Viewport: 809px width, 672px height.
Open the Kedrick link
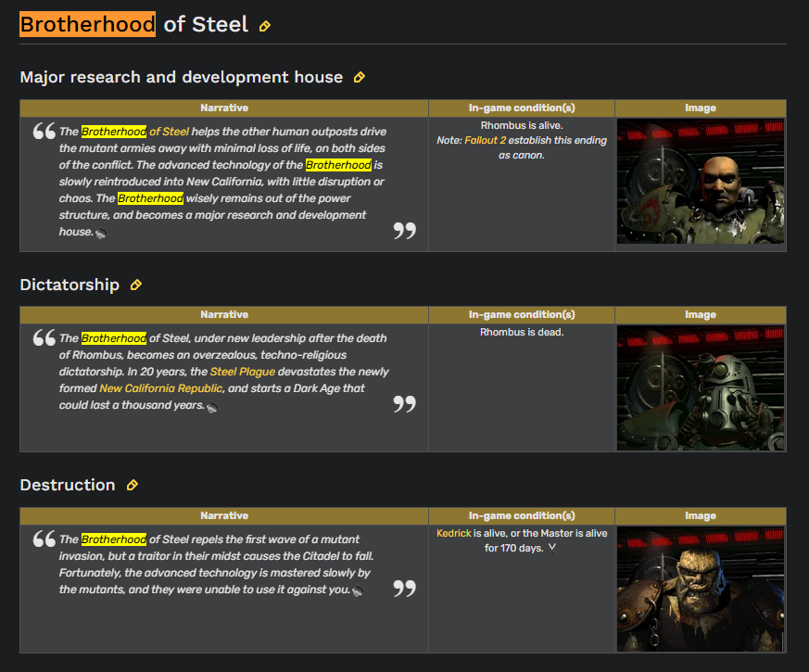point(454,533)
